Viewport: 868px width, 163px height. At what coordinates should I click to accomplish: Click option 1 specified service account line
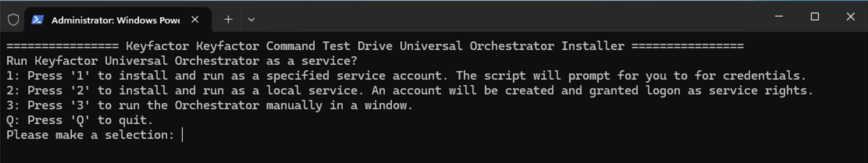pyautogui.click(x=406, y=76)
